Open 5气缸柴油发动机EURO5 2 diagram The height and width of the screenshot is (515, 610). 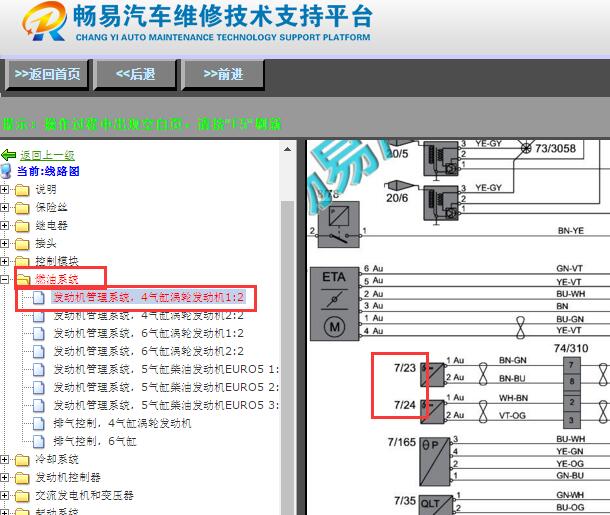(166, 387)
